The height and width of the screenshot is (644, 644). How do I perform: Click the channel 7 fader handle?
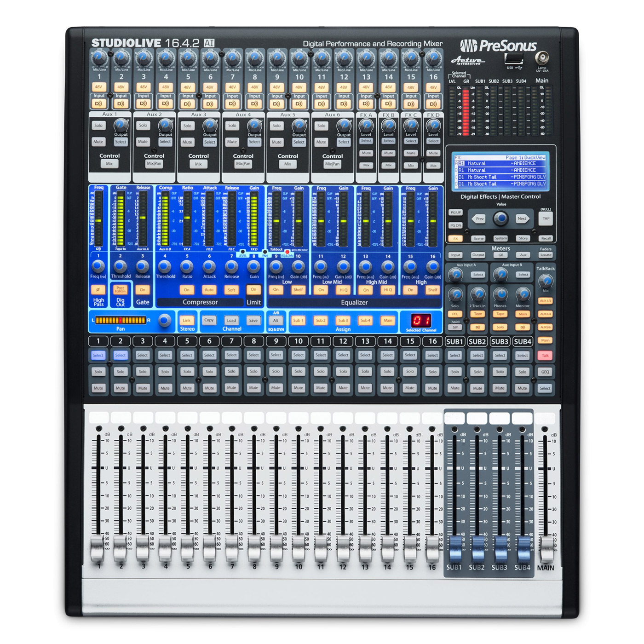[232, 548]
